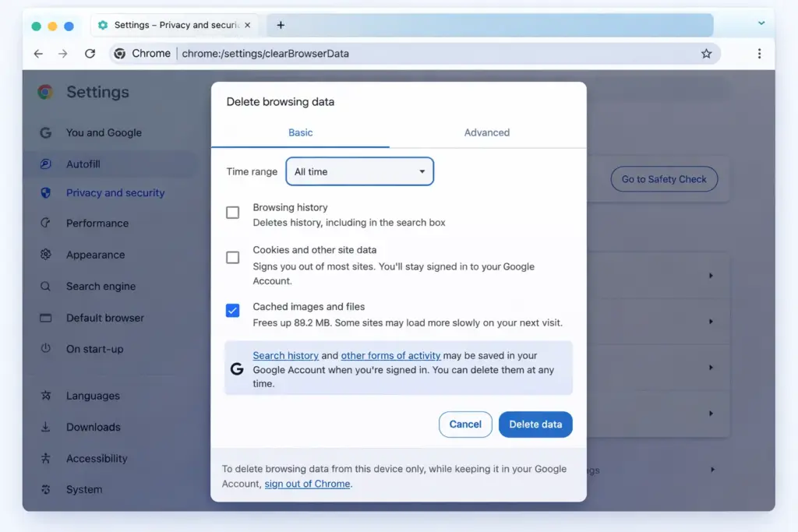Select the Basic tab

(x=300, y=132)
